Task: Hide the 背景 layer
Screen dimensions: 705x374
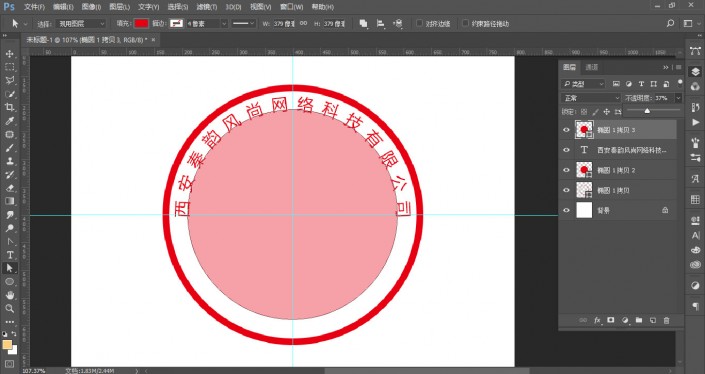Action: (x=567, y=210)
